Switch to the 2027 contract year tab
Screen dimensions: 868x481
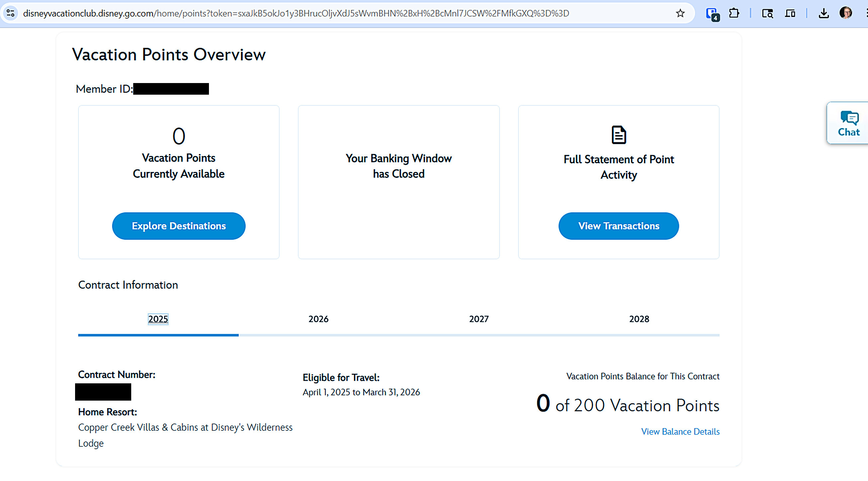[479, 319]
